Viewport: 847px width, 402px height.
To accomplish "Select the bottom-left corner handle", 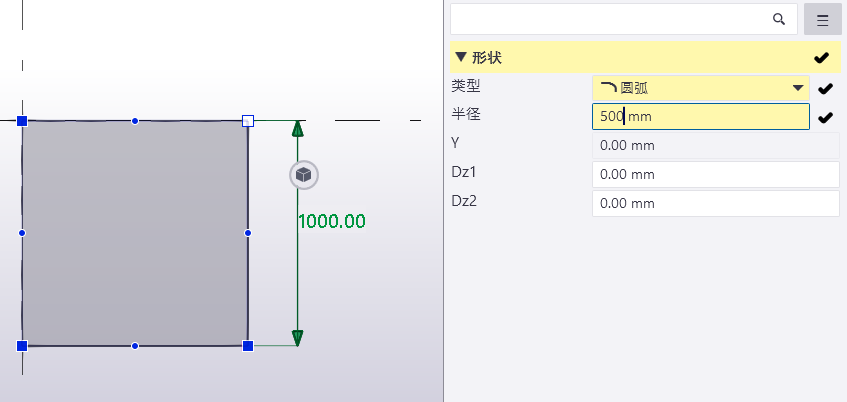I will click(22, 346).
